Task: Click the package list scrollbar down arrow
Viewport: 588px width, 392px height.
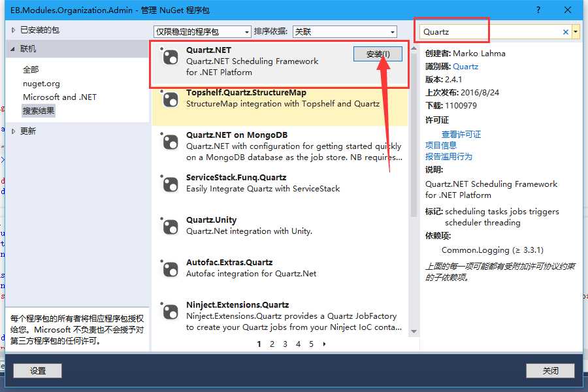Action: tap(414, 332)
